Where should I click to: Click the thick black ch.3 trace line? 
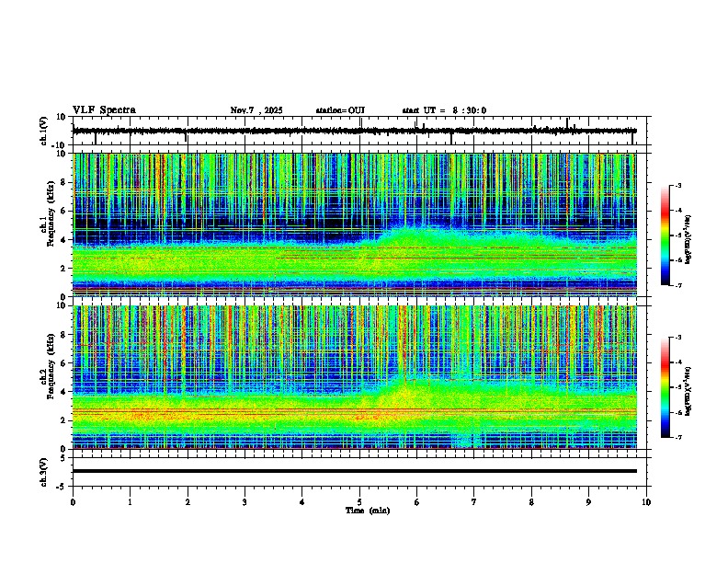point(354,471)
